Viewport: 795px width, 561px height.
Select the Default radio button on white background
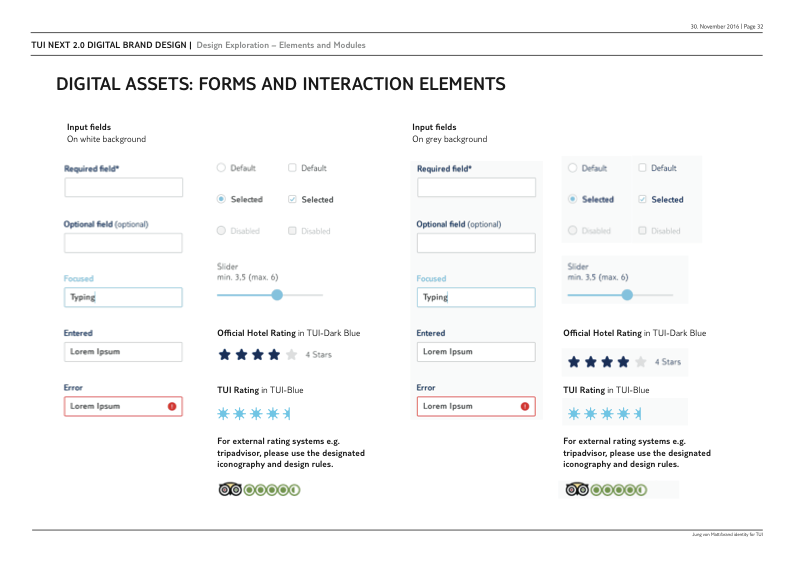click(x=221, y=168)
